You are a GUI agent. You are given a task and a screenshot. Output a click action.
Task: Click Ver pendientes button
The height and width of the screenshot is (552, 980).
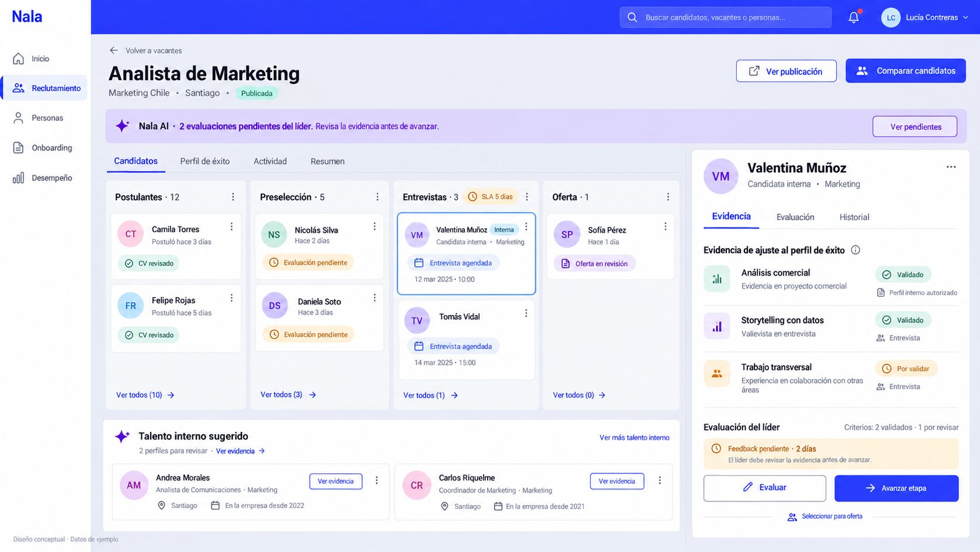tap(914, 127)
